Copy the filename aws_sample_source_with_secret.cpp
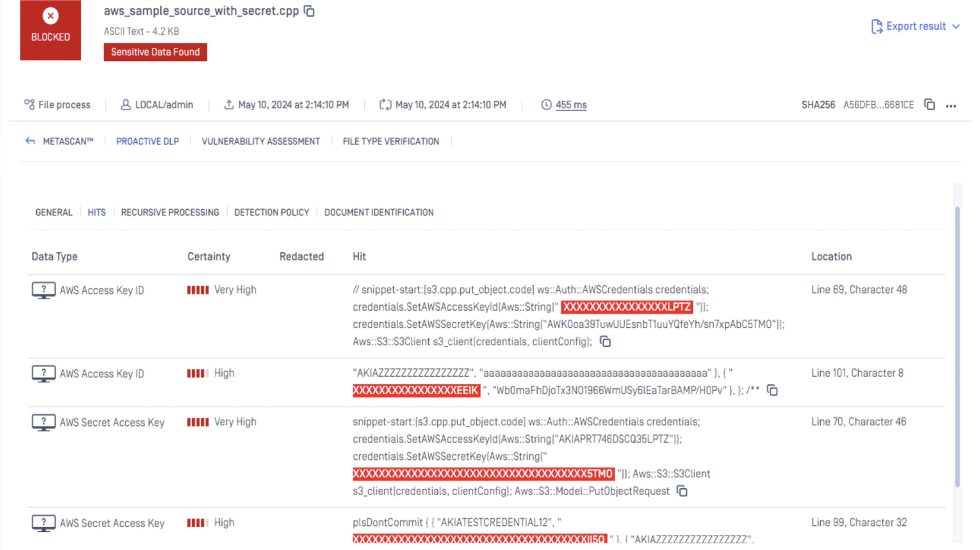 [309, 11]
